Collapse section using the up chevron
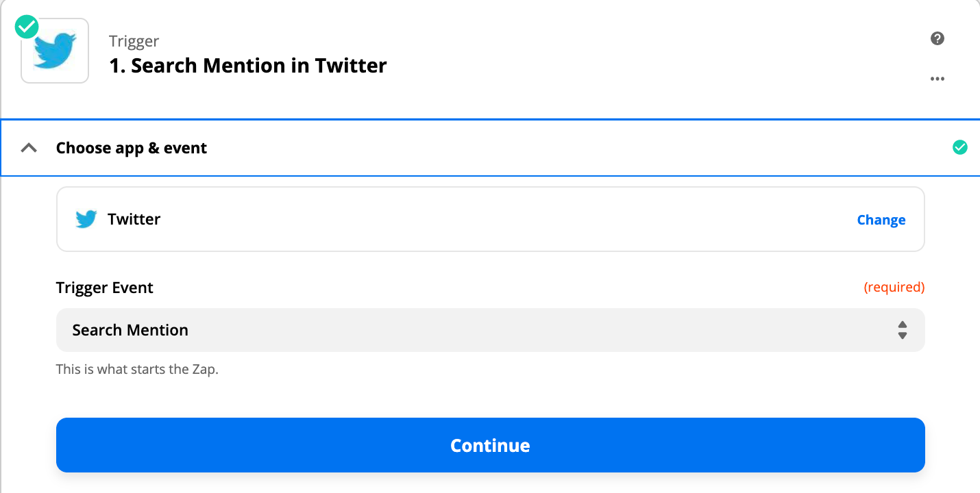The image size is (980, 493). pyautogui.click(x=29, y=148)
